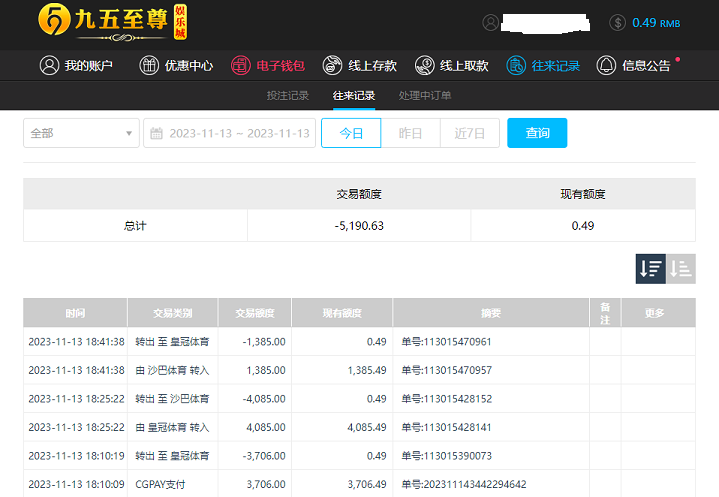Screen dimensions: 719x497
Task: Open the date range picker field
Action: pyautogui.click(x=230, y=133)
